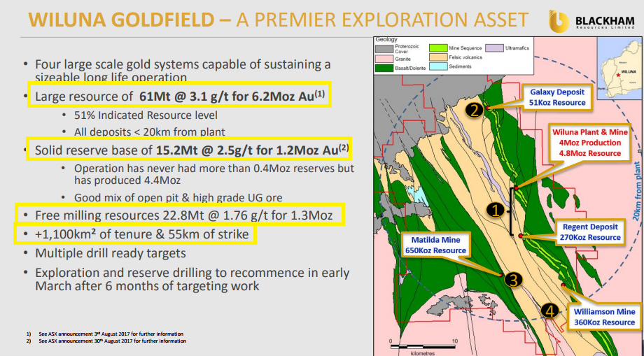Click the Felsic volcanics tan legend swatch

437,58
